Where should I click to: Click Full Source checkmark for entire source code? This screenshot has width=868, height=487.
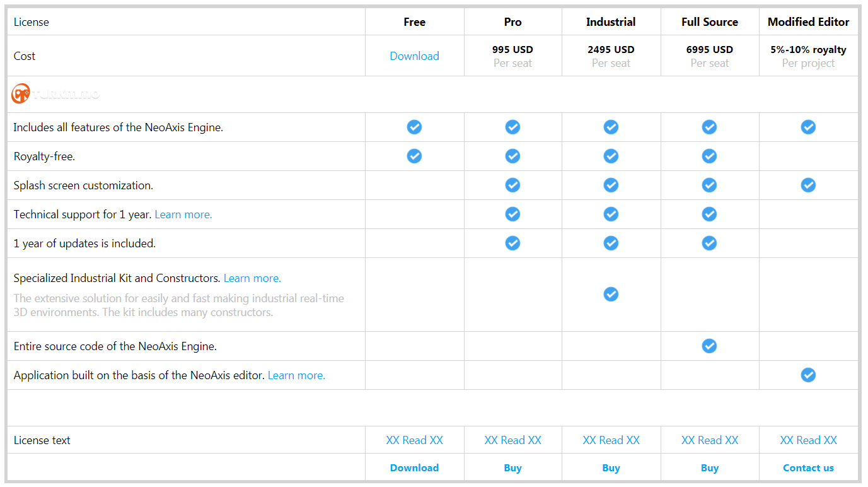tap(709, 346)
